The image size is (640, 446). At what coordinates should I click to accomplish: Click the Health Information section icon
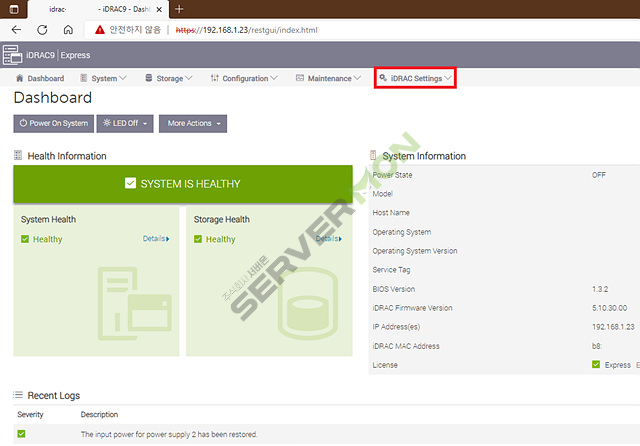[18, 155]
